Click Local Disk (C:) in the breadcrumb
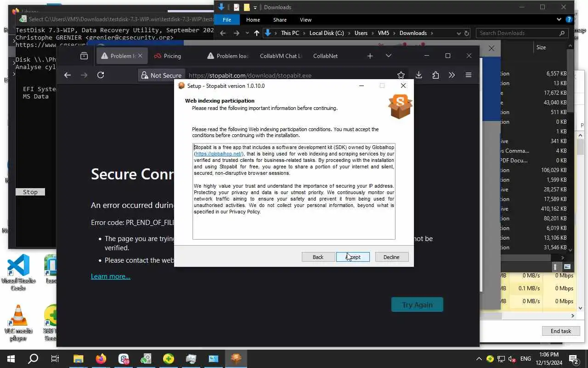 click(x=327, y=33)
